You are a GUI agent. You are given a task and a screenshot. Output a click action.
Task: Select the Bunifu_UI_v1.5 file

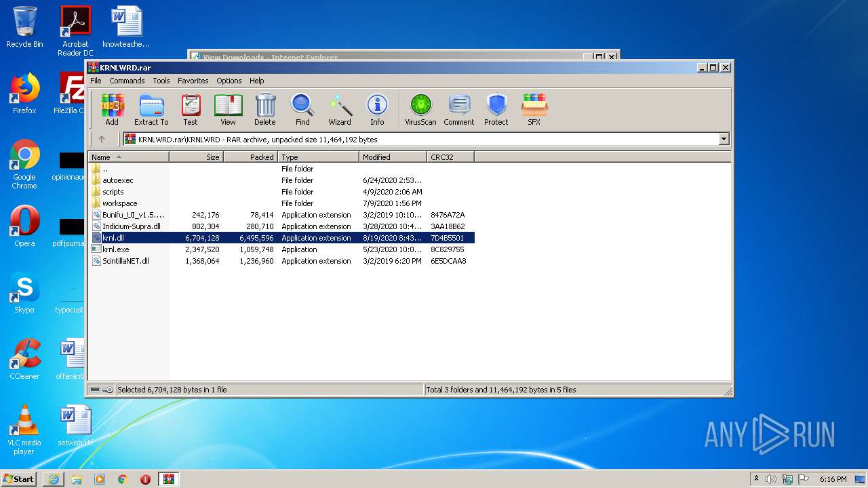pos(281,215)
